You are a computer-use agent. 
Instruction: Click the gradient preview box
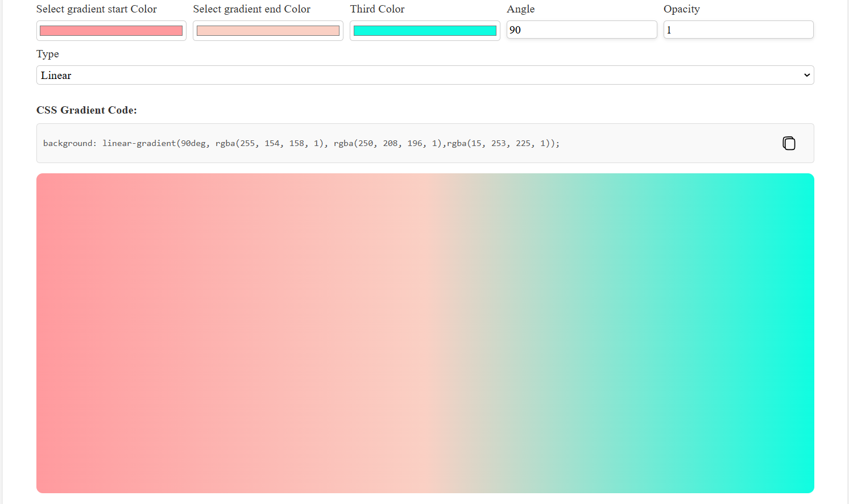tap(425, 333)
